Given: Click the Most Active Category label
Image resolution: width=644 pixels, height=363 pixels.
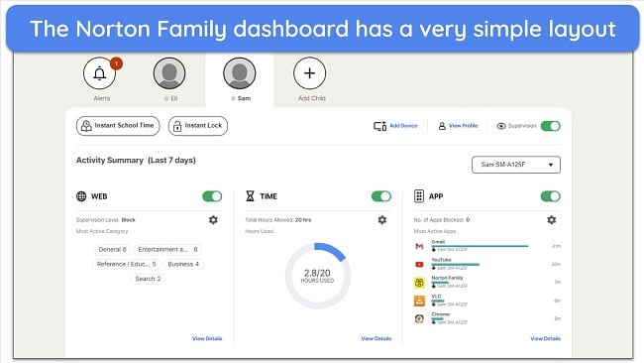Looking at the screenshot, I should (x=102, y=231).
